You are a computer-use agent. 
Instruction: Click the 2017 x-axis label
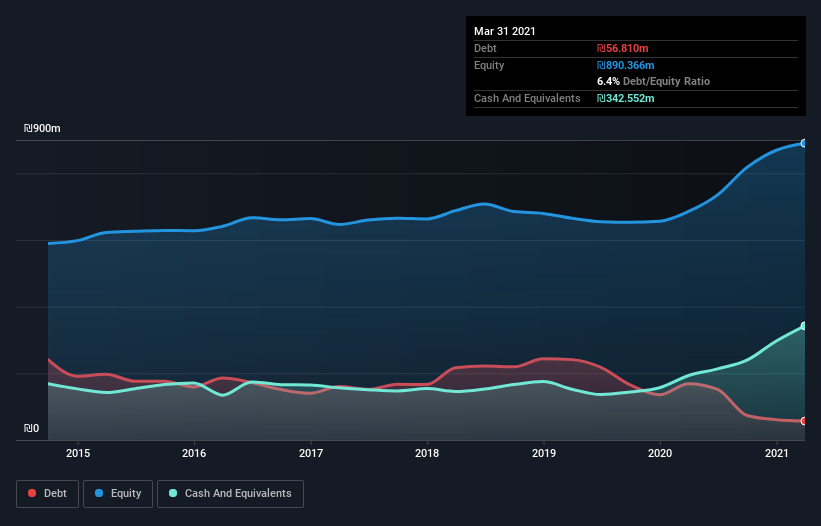(311, 453)
